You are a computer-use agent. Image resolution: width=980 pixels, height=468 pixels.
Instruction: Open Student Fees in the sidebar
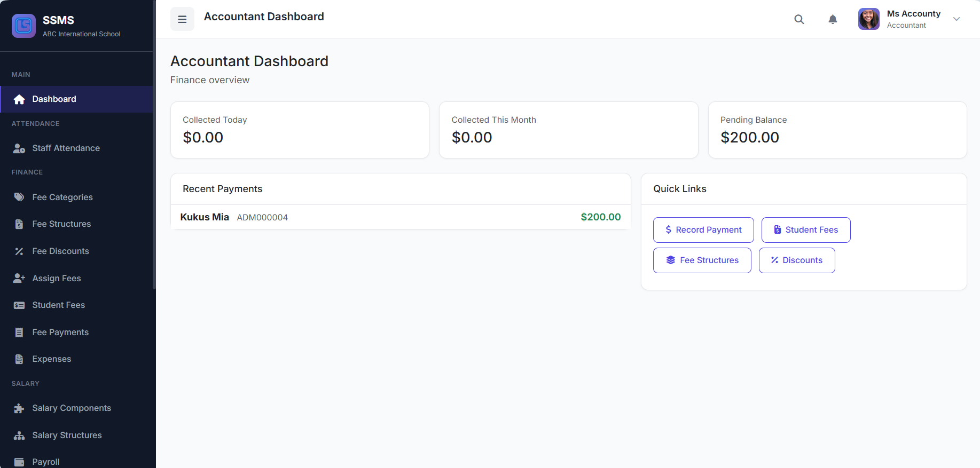click(58, 305)
